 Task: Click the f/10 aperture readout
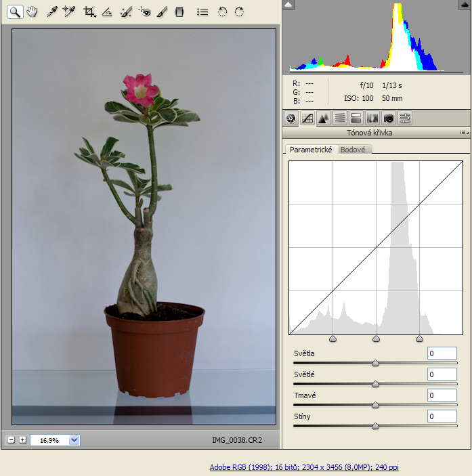click(x=366, y=85)
